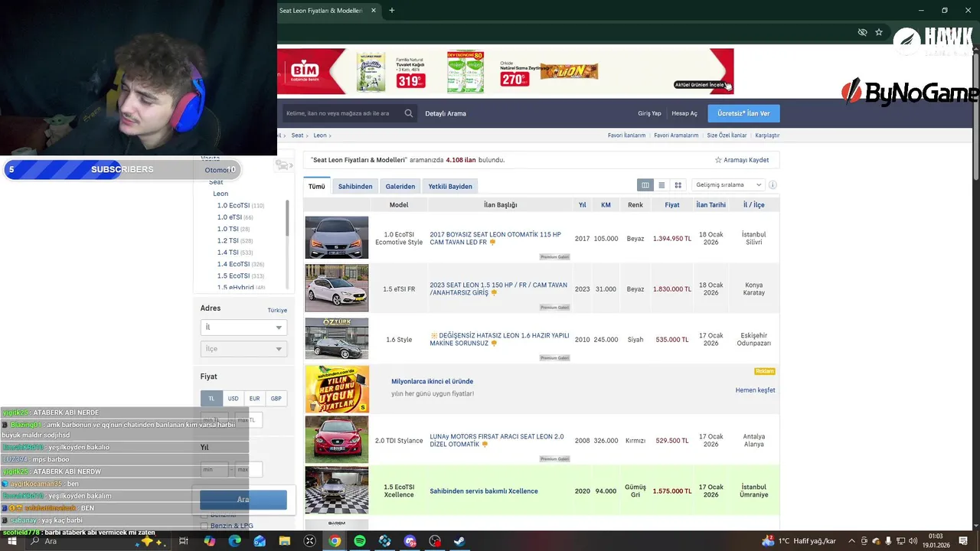Click the Ücretsiz İlan Ver button
Image resolution: width=980 pixels, height=551 pixels.
click(x=743, y=113)
